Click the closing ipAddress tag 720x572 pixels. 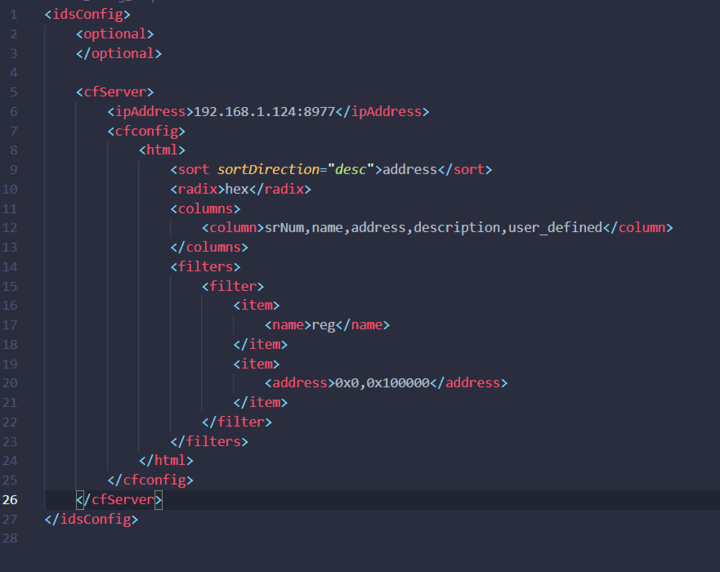(x=382, y=112)
